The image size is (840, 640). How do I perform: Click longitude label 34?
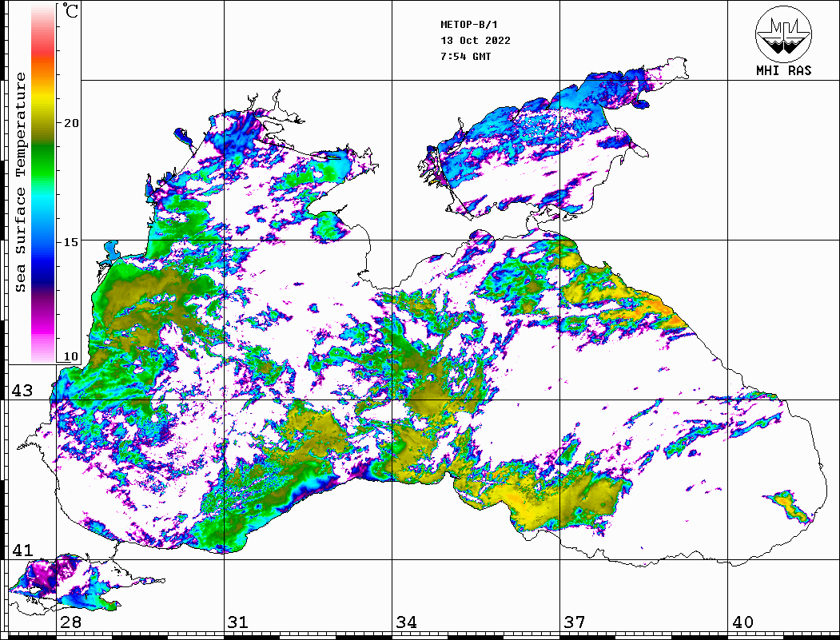(x=407, y=622)
